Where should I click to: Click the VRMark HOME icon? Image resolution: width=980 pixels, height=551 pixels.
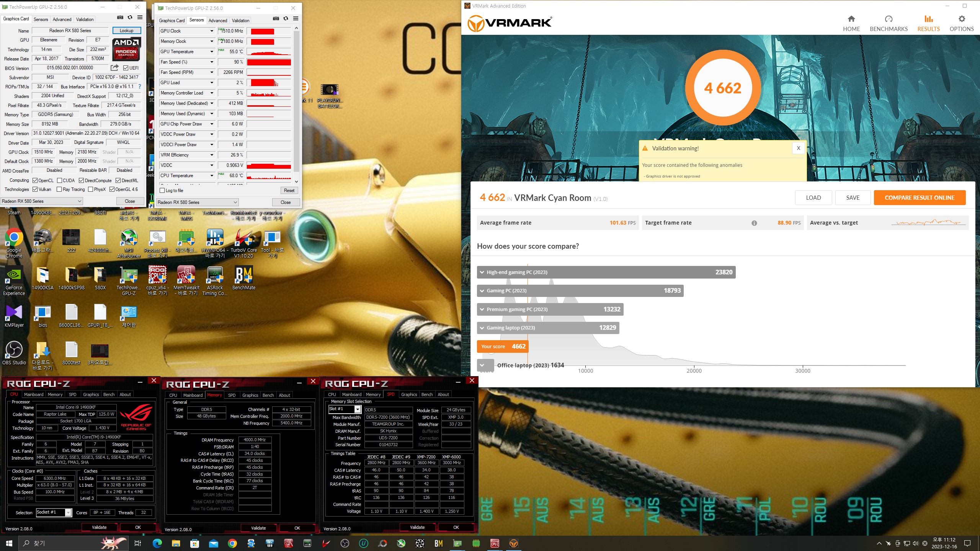(851, 19)
